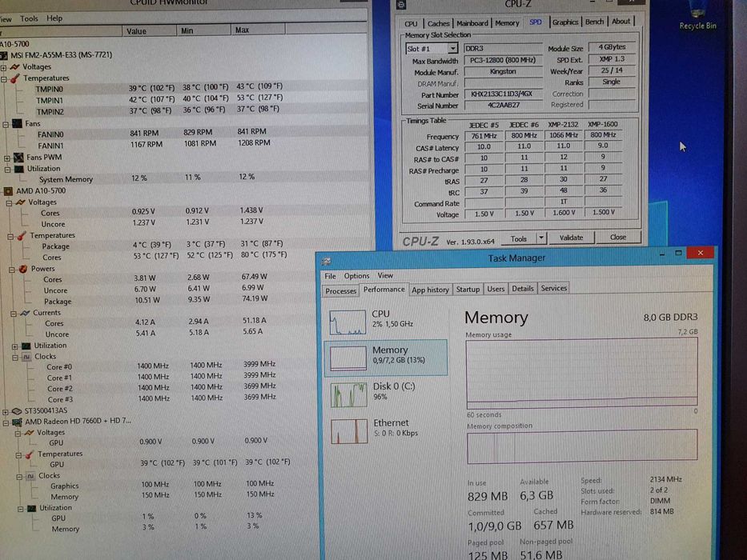Select the Disk 0 (C:) graph thumbnail
747x560 pixels.
(x=349, y=394)
